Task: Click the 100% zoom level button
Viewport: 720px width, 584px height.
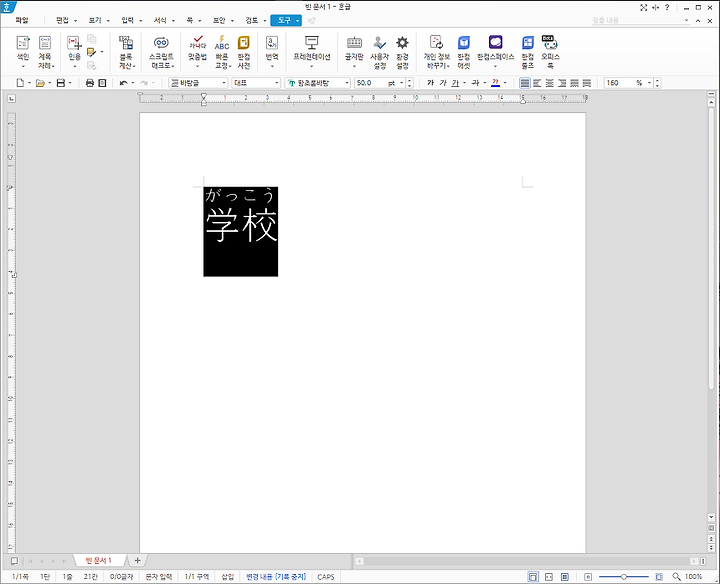Action: point(693,577)
